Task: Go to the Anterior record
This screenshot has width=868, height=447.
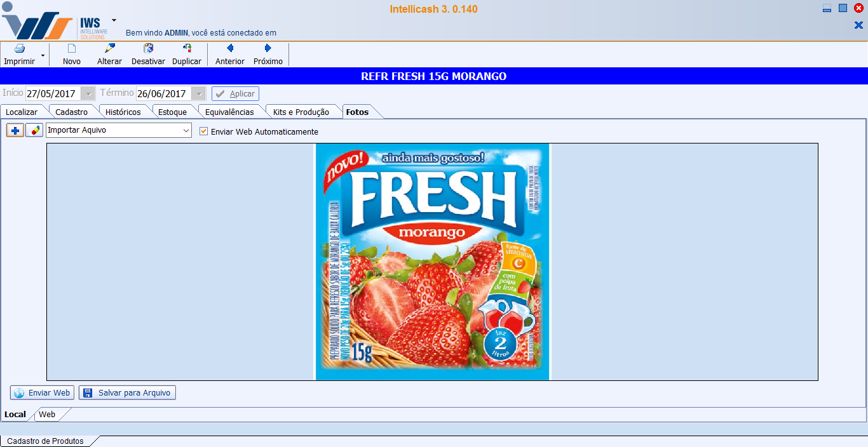Action: click(230, 55)
